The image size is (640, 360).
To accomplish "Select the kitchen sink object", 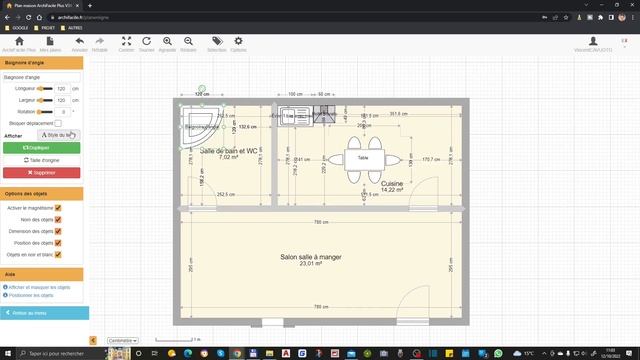I will 295,116.
